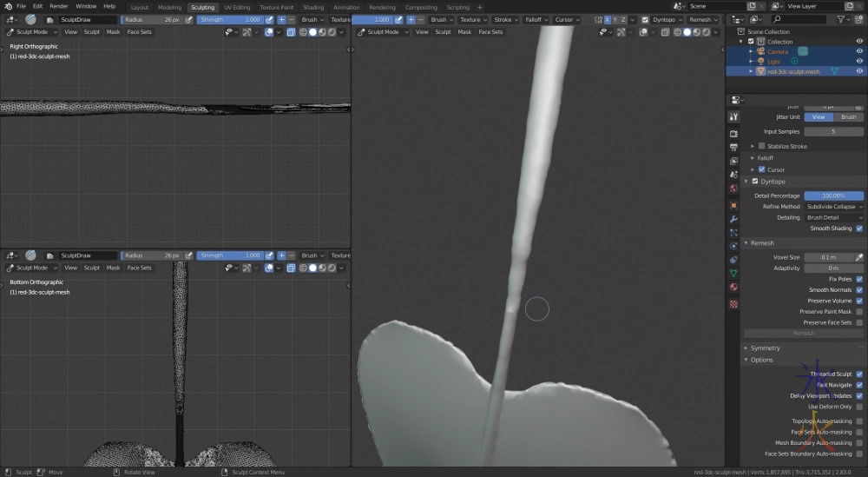Toggle X-axis symmetry in main viewport header
Image resolution: width=868 pixels, height=477 pixels.
coord(608,19)
